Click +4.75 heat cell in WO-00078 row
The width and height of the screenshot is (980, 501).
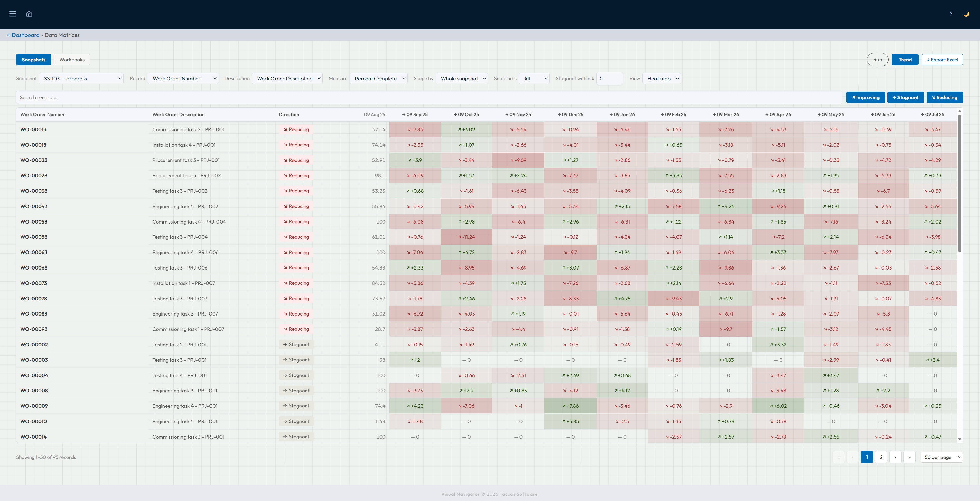622,299
